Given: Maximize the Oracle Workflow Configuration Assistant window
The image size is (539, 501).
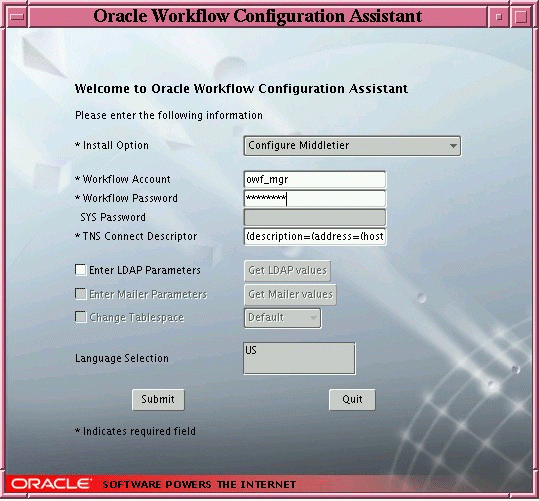Looking at the screenshot, I should point(521,16).
